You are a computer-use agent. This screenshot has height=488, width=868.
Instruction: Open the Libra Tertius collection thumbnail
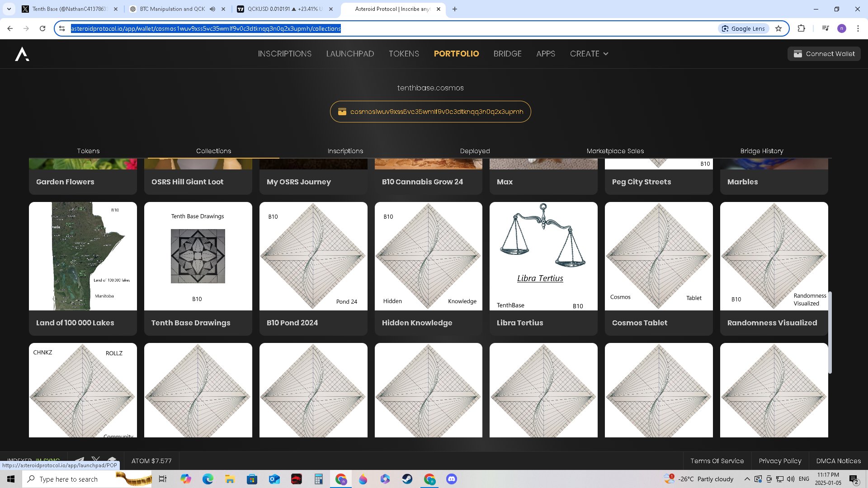click(x=543, y=256)
